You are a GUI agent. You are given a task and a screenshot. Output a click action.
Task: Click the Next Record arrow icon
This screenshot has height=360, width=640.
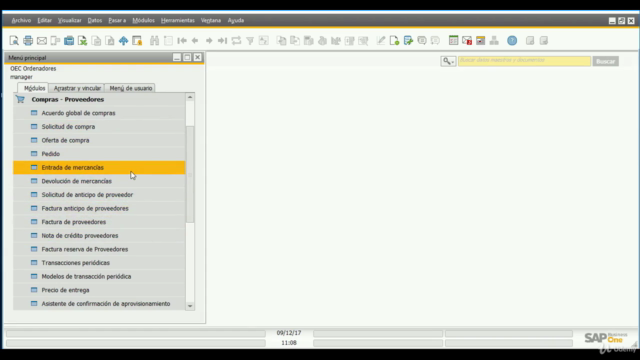tap(209, 40)
